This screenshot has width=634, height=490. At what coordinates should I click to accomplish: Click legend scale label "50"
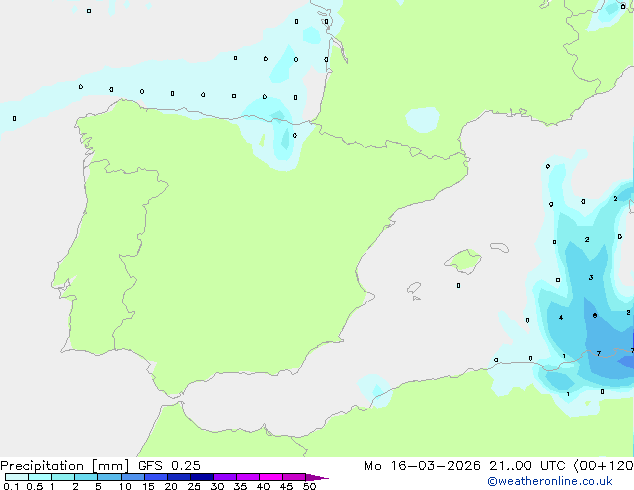tap(310, 486)
